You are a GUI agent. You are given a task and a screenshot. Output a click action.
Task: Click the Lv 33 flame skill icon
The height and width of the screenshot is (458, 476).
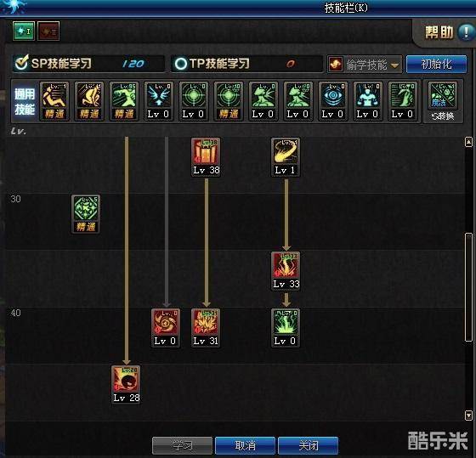click(285, 265)
